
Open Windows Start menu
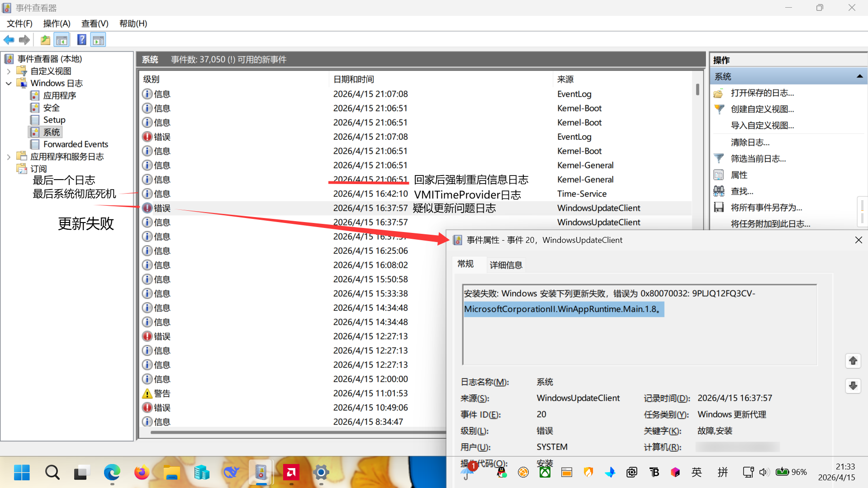tap(22, 473)
